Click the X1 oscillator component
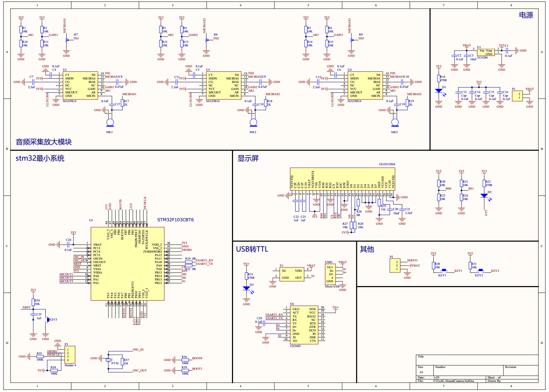The width and height of the screenshot is (549, 392). tap(292, 274)
